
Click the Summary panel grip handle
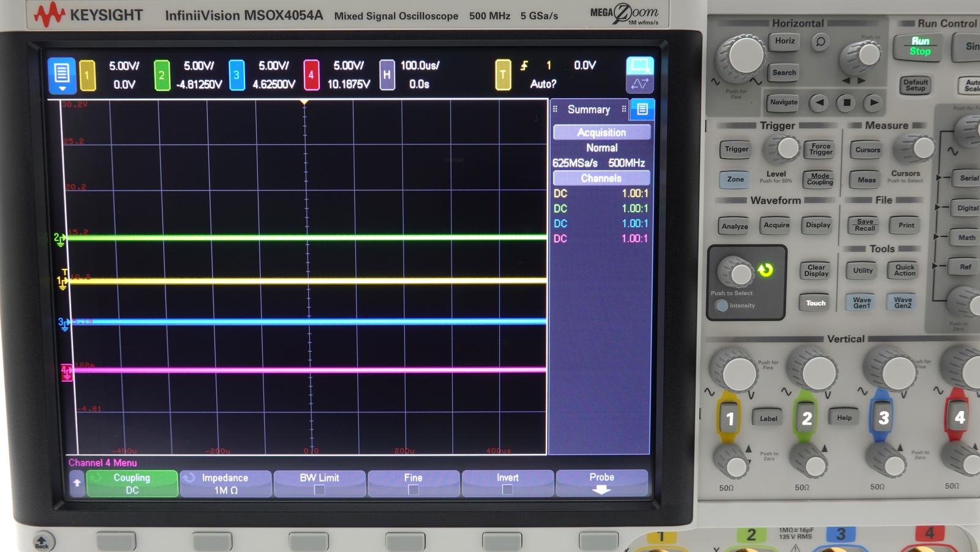(555, 109)
